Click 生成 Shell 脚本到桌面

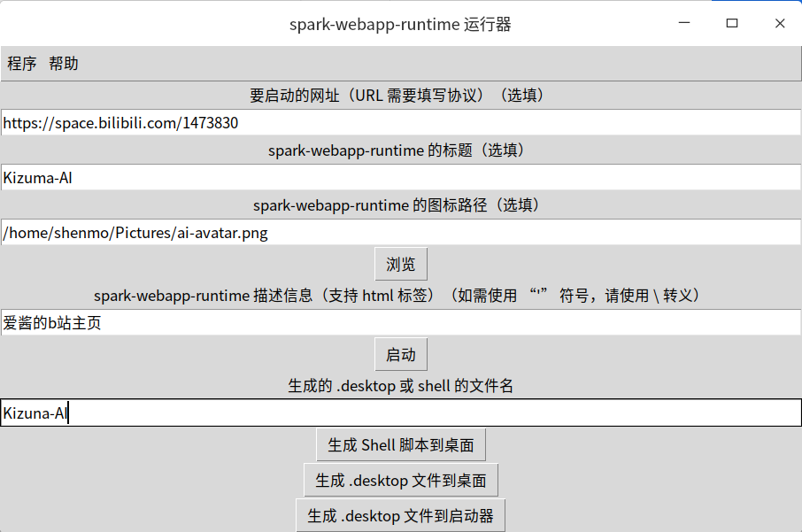400,445
